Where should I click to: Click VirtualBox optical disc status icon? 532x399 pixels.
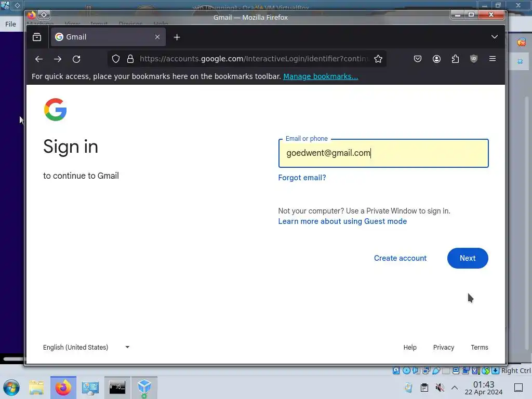pos(406,370)
